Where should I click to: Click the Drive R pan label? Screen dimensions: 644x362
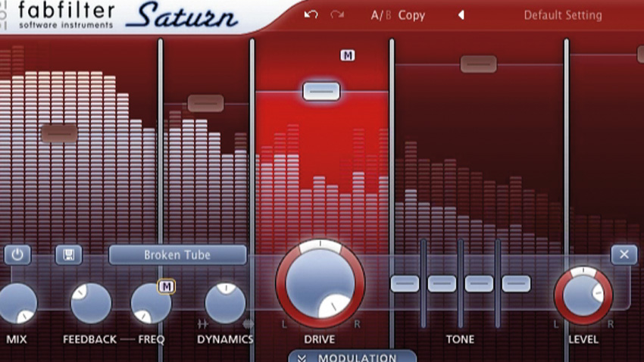357,324
